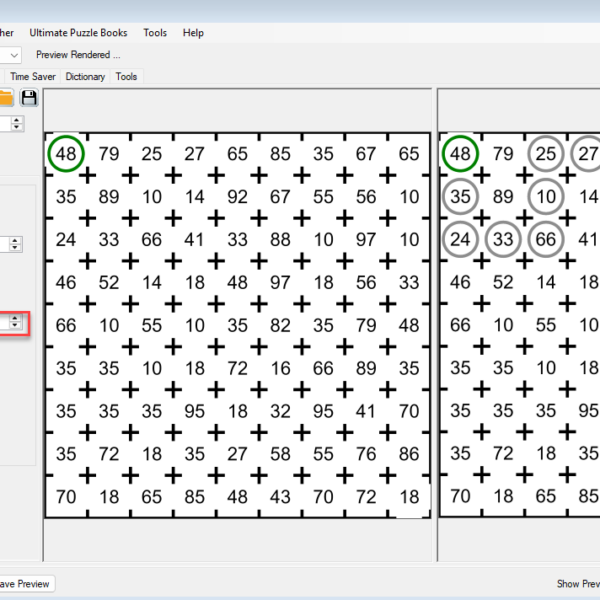Open the Ultimate Puzzle Books menu
Image resolution: width=600 pixels, height=600 pixels.
click(x=78, y=33)
